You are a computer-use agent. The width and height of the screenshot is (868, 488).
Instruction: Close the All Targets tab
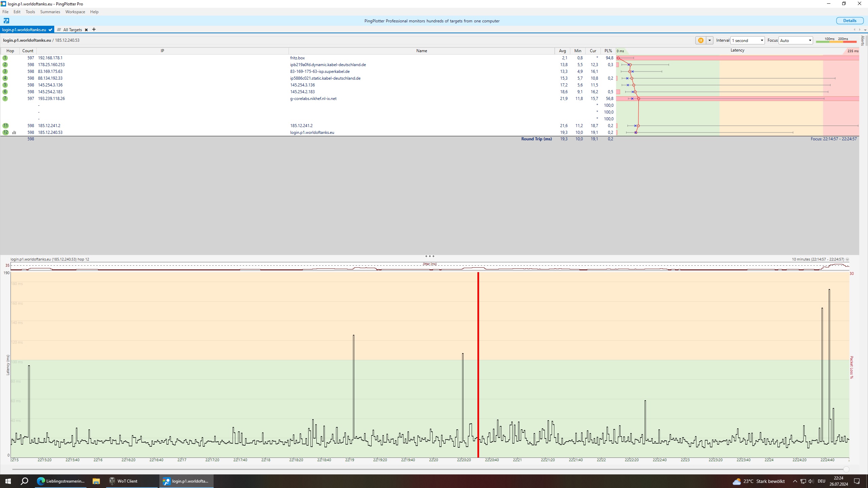tap(86, 30)
